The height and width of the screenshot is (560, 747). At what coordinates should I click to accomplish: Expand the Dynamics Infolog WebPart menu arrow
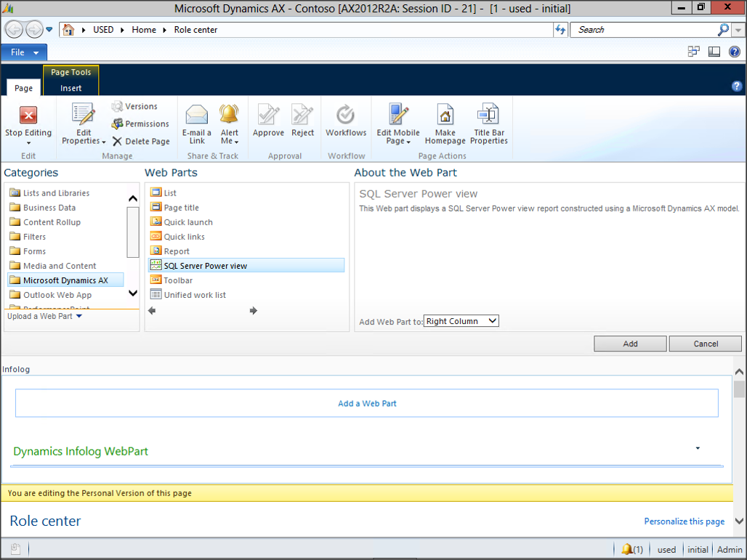698,448
